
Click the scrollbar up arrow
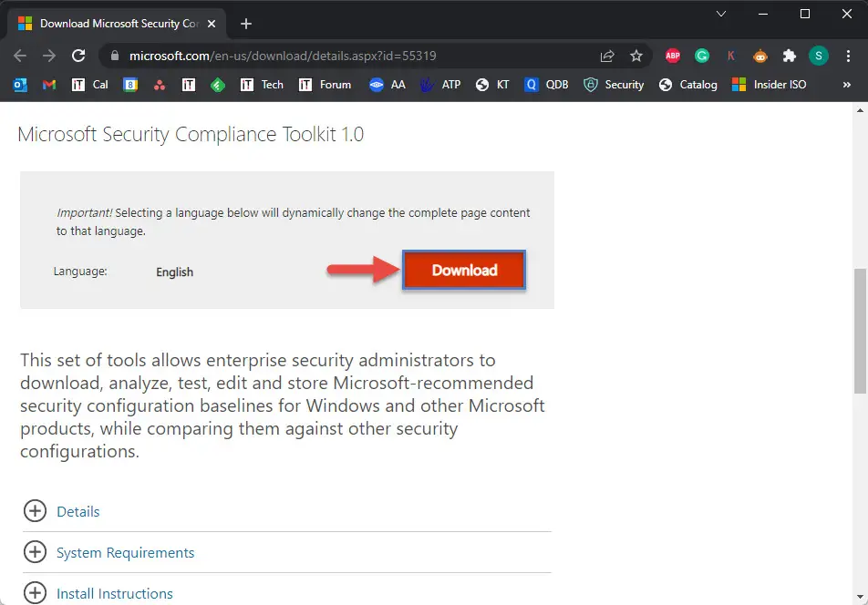[x=860, y=109]
